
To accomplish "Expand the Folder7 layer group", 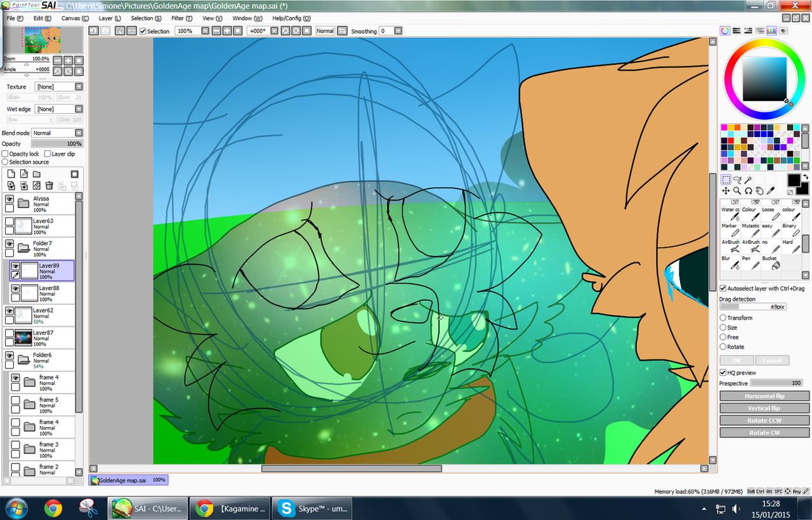I will point(24,248).
